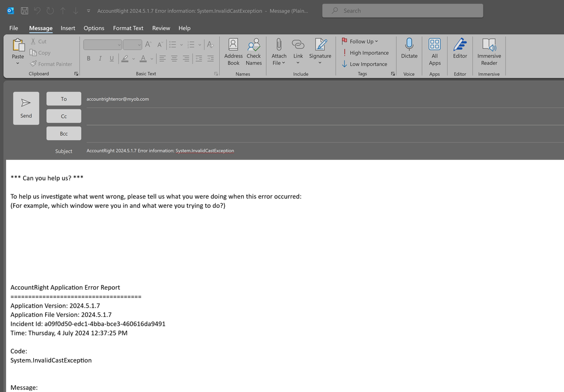Switch to the Insert tab

point(68,28)
